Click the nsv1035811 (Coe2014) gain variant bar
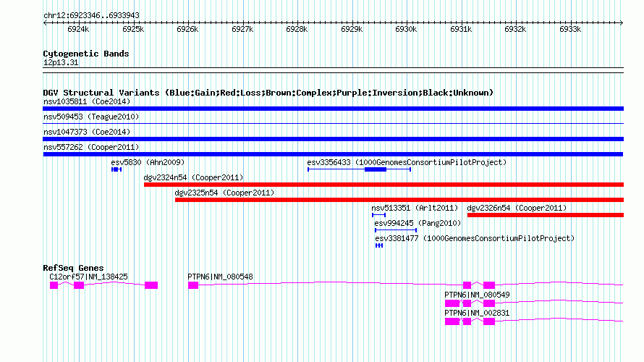644x362 pixels. click(333, 109)
